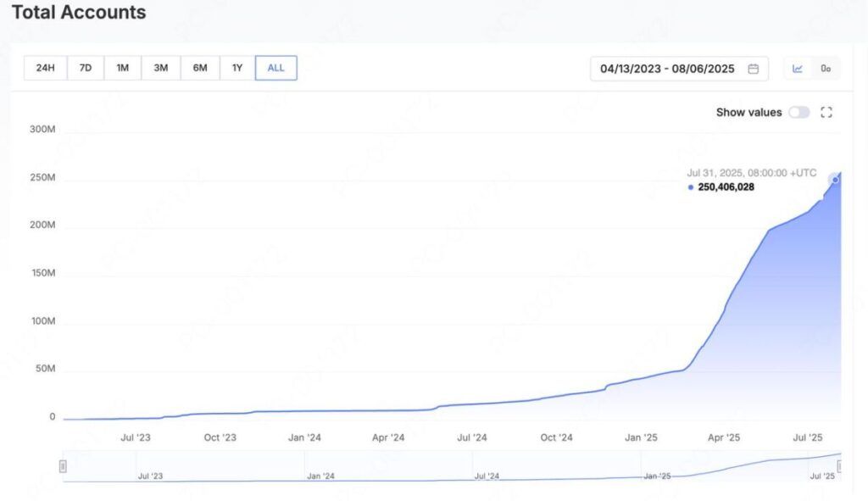Switch to line chart view icon
This screenshot has width=868, height=501.
click(x=798, y=69)
